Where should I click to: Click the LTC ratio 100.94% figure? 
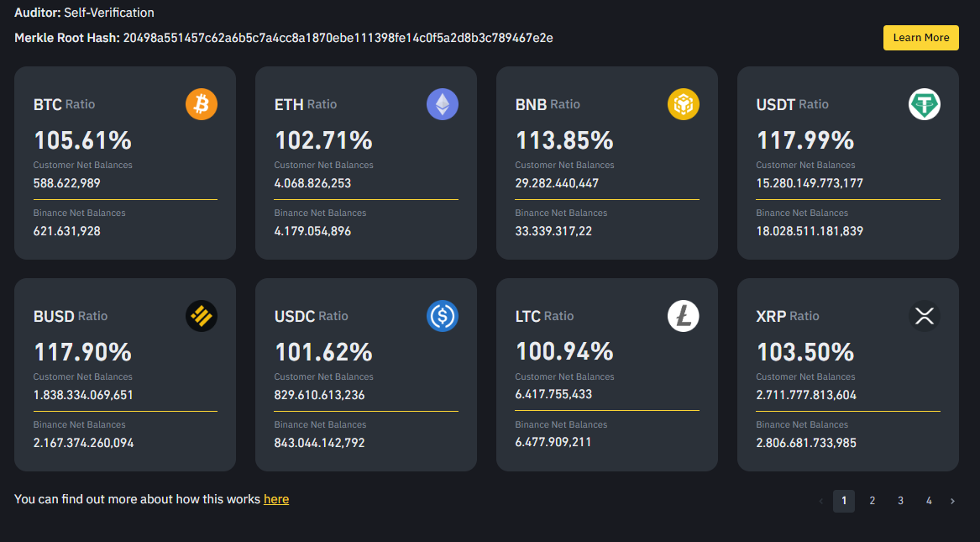[564, 351]
